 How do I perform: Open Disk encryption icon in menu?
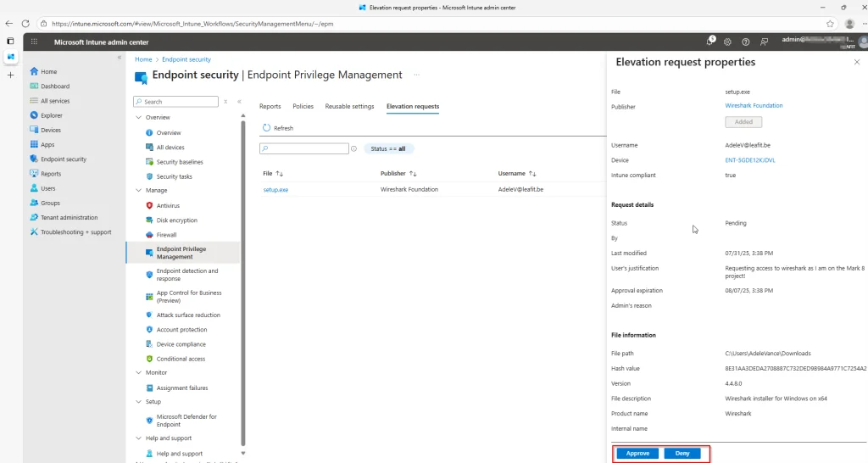(x=149, y=220)
